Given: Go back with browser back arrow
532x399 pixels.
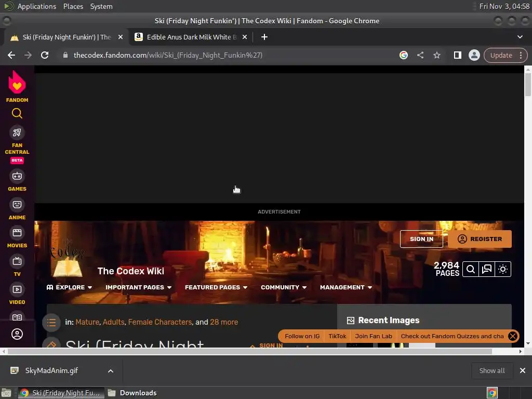Looking at the screenshot, I should tap(11, 55).
